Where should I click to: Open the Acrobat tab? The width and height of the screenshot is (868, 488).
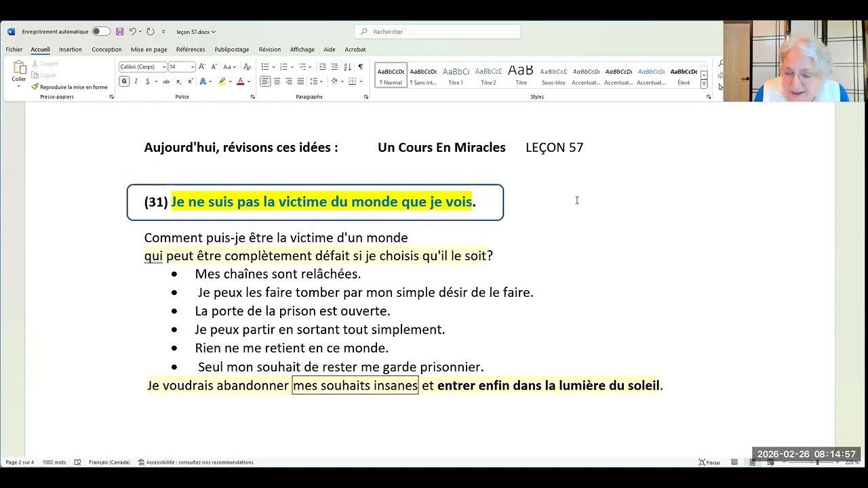(x=355, y=49)
